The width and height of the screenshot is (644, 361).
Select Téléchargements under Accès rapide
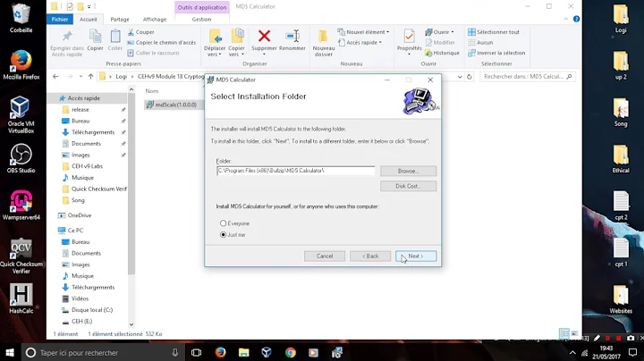tap(93, 132)
